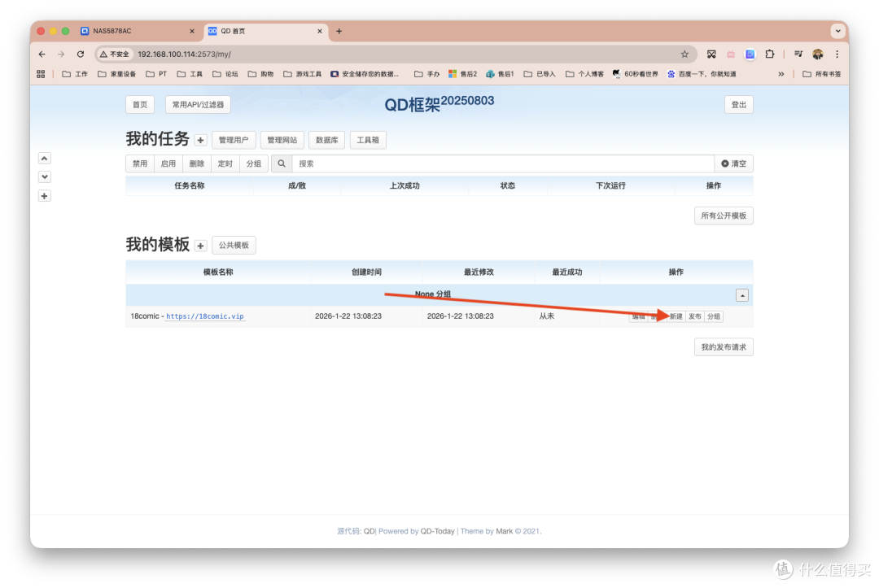Image resolution: width=879 pixels, height=588 pixels.
Task: Open the screenshot scissors extension icon
Action: 711,54
